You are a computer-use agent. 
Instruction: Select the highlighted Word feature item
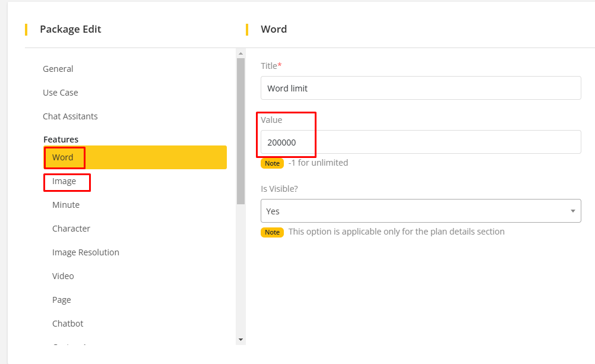click(x=63, y=157)
